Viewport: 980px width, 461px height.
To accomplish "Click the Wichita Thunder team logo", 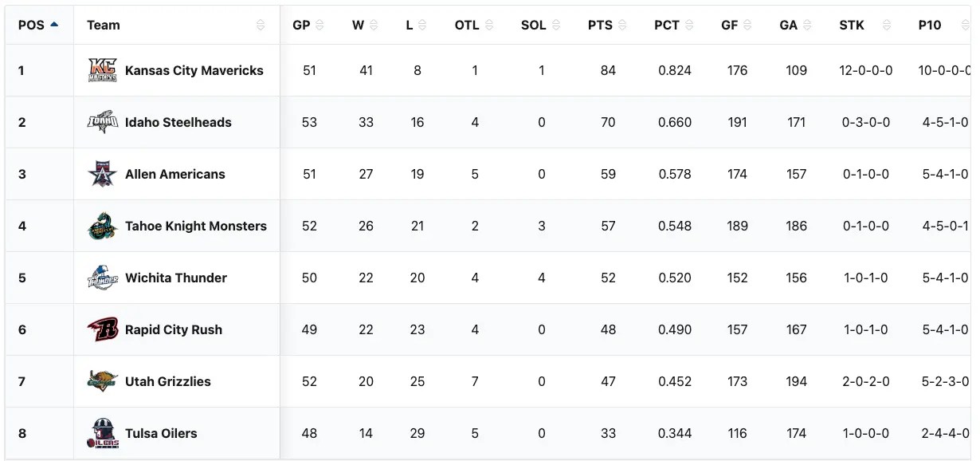I will point(103,278).
